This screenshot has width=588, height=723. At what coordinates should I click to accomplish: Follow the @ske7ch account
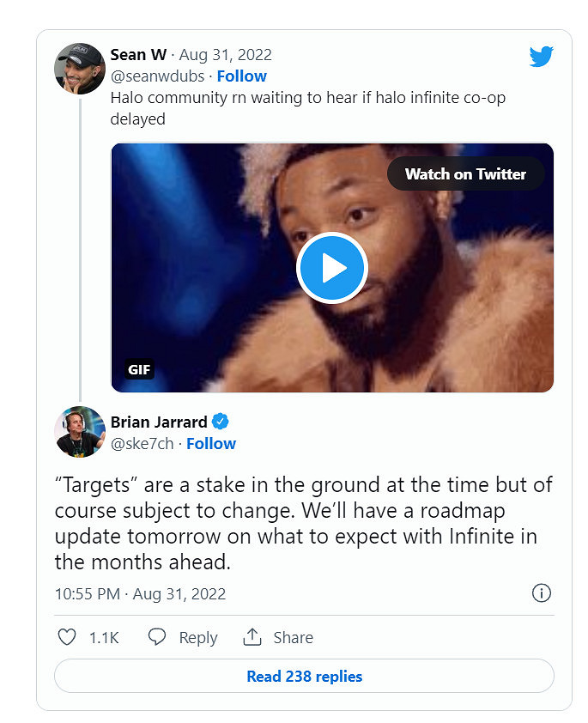point(211,443)
